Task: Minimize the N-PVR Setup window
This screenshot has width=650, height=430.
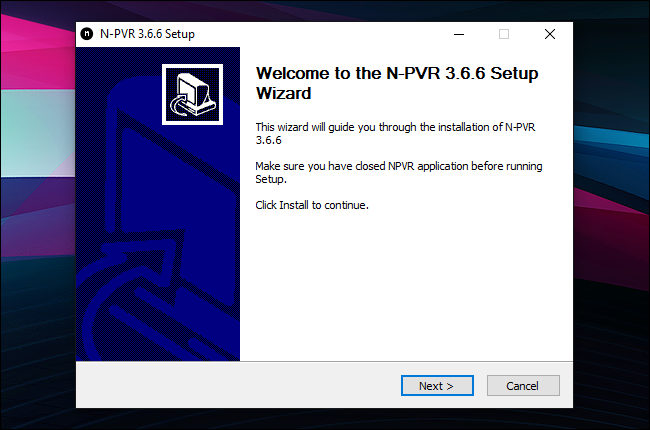Action: 458,34
